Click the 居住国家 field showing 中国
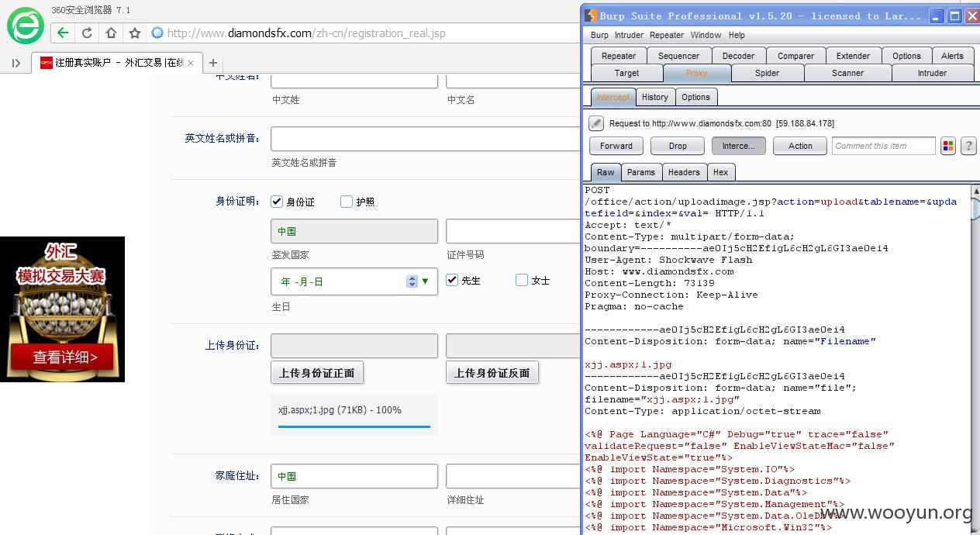 (354, 476)
